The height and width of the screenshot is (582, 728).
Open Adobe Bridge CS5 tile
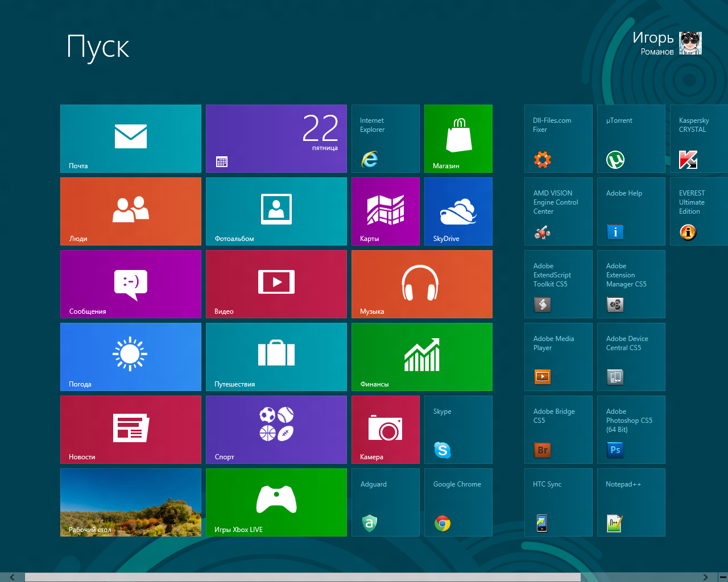pyautogui.click(x=559, y=430)
